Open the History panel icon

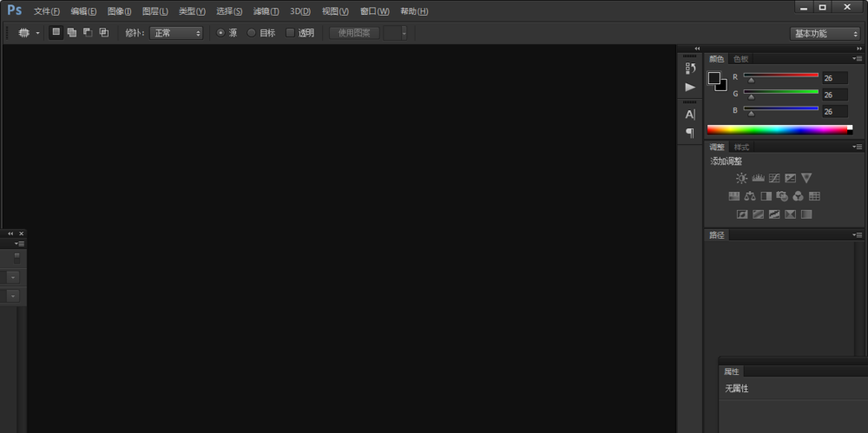[690, 68]
